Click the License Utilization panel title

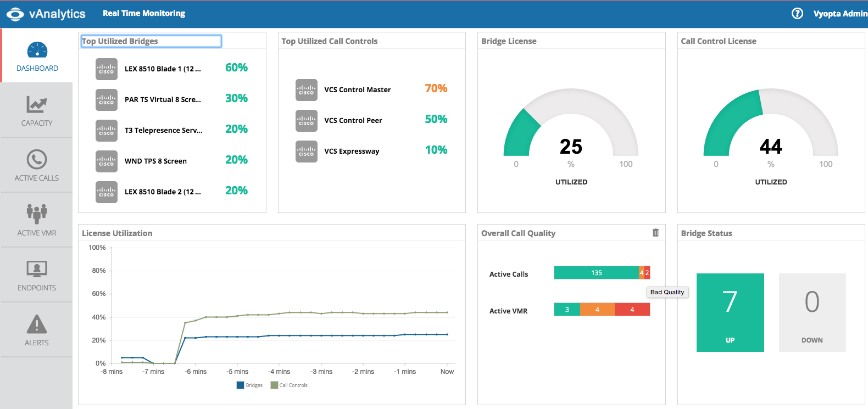pyautogui.click(x=117, y=233)
